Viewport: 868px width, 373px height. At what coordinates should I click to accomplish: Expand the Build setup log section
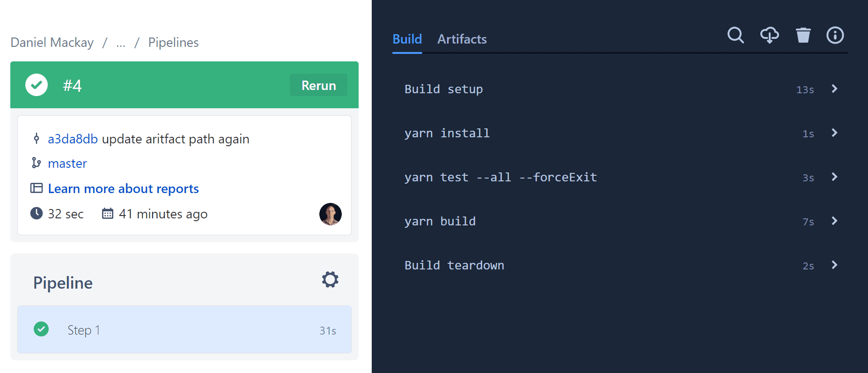tap(834, 89)
